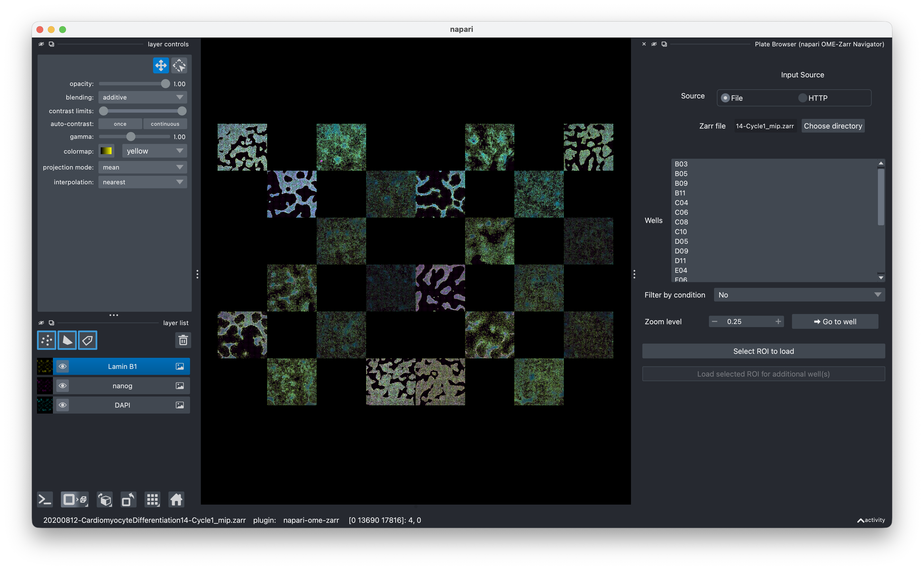Expand the yellow colormap dropdown
The height and width of the screenshot is (570, 924).
click(x=154, y=151)
